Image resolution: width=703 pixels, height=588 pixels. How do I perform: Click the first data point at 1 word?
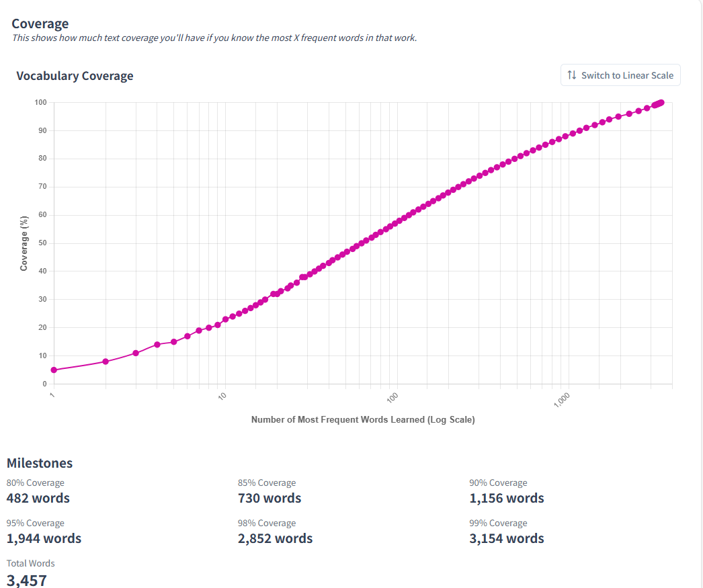54,370
